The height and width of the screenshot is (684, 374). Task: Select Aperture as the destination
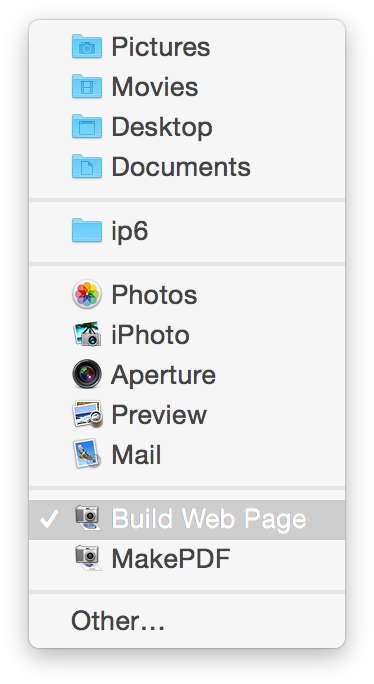tap(187, 375)
